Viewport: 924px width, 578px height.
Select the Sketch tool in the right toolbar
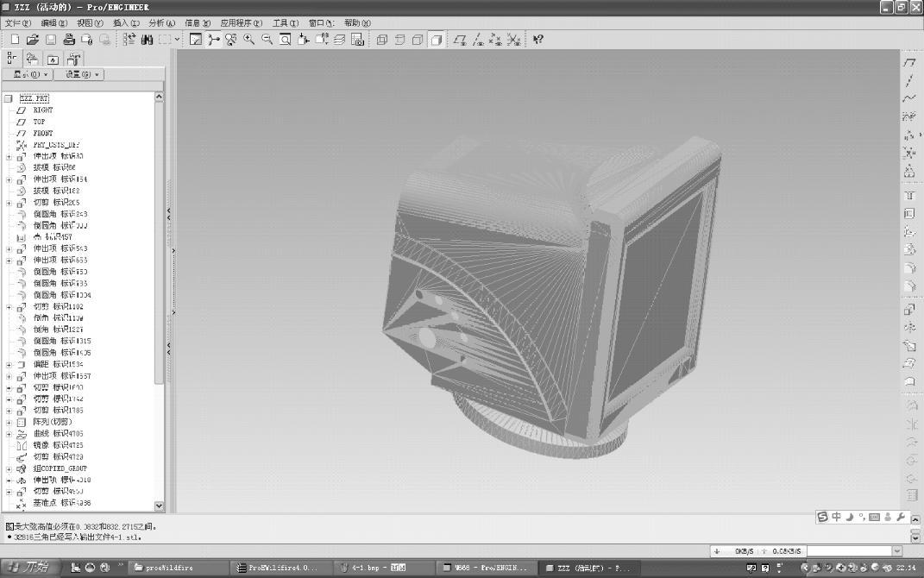(x=910, y=116)
